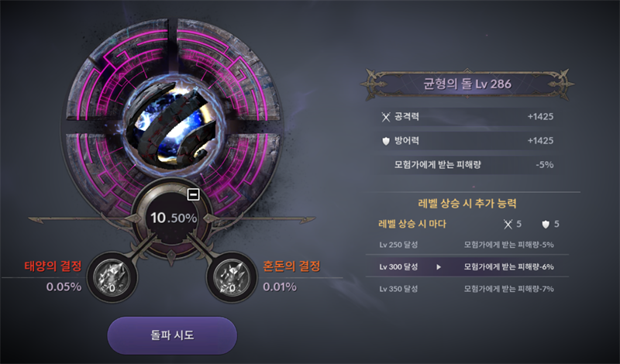The image size is (620, 364).
Task: Click the 모험가에게 받는 피해량 -5% stat row
Action: click(467, 165)
